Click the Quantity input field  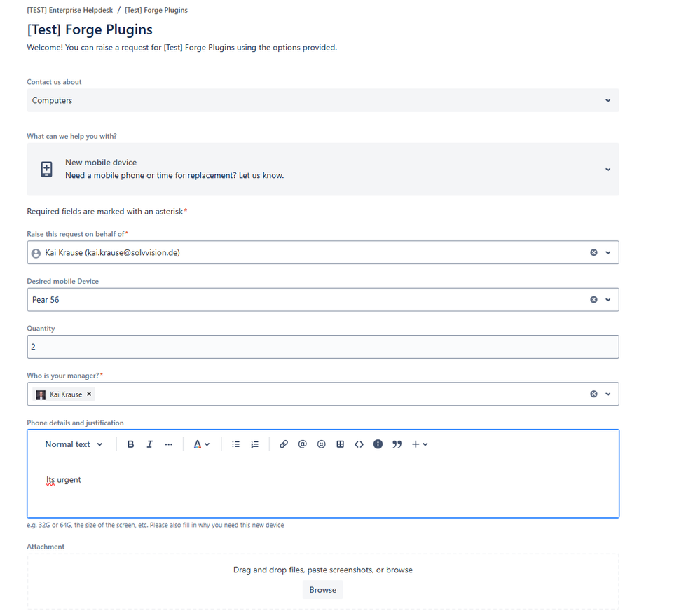click(x=323, y=347)
